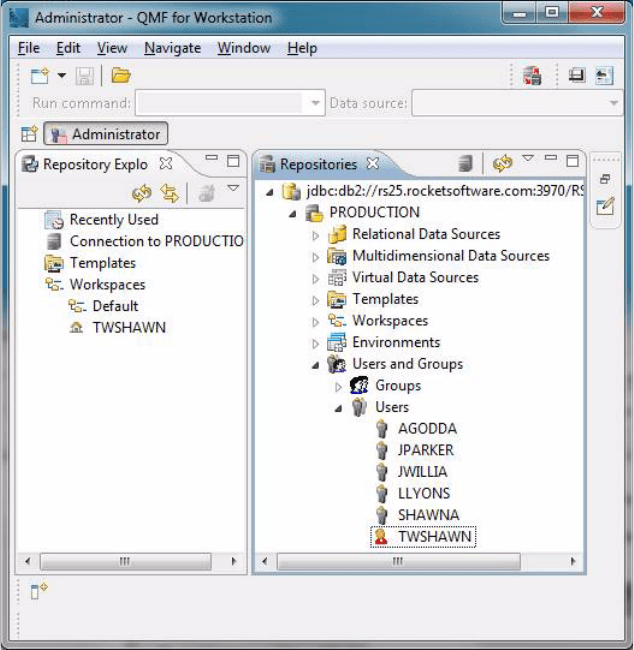Open the Run command combo box dropdown

pyautogui.click(x=315, y=103)
